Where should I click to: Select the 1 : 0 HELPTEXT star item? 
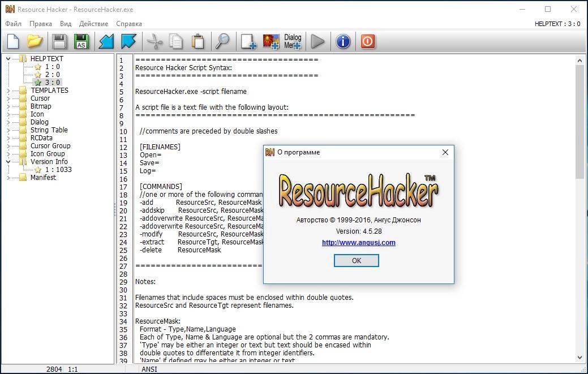click(48, 67)
